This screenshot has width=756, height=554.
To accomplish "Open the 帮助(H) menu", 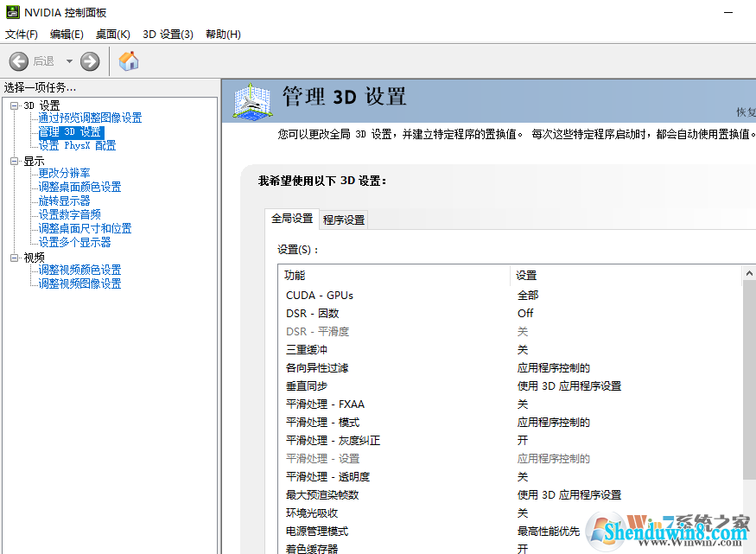I will pos(223,35).
